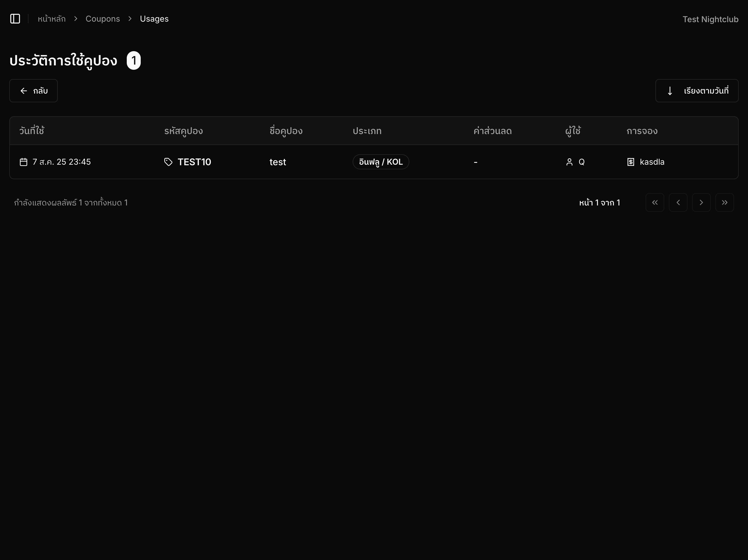Click the date 7 ส.ค. 25 23:45

62,162
